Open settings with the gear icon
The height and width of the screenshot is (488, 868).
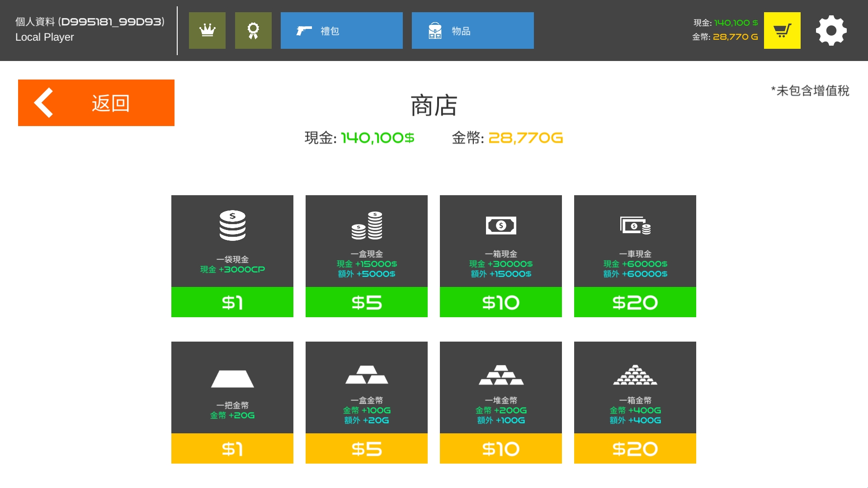(831, 30)
